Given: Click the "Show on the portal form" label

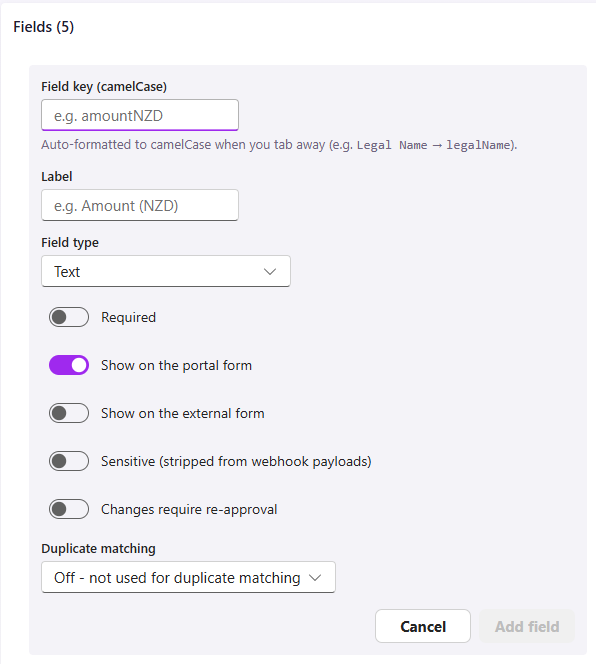Looking at the screenshot, I should [176, 365].
